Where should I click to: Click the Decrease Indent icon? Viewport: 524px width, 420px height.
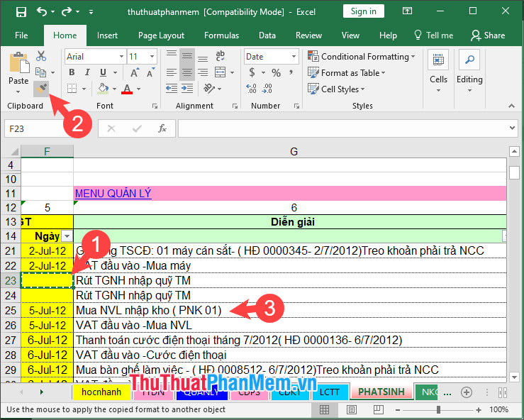(172, 89)
